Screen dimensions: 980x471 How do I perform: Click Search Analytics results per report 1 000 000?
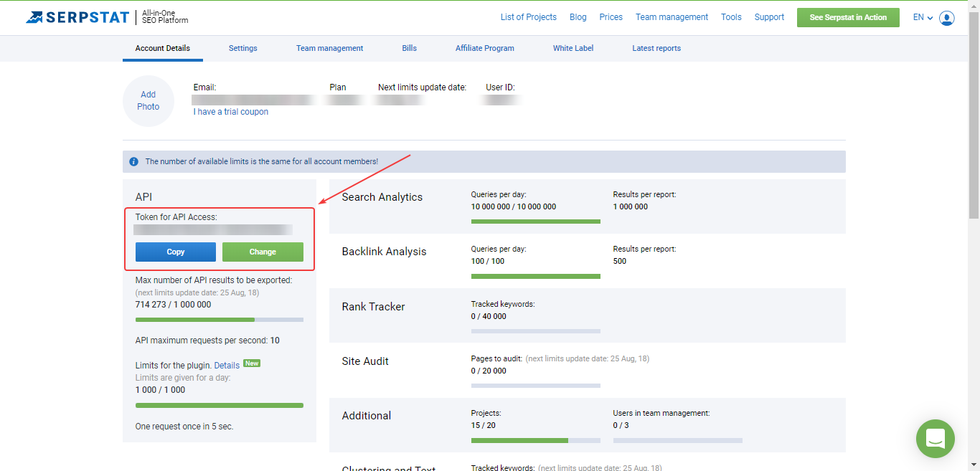coord(631,206)
